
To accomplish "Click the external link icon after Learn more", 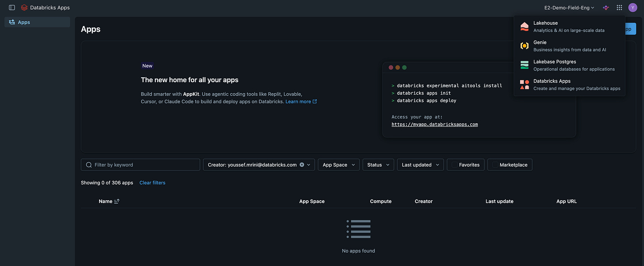I will click(x=315, y=102).
